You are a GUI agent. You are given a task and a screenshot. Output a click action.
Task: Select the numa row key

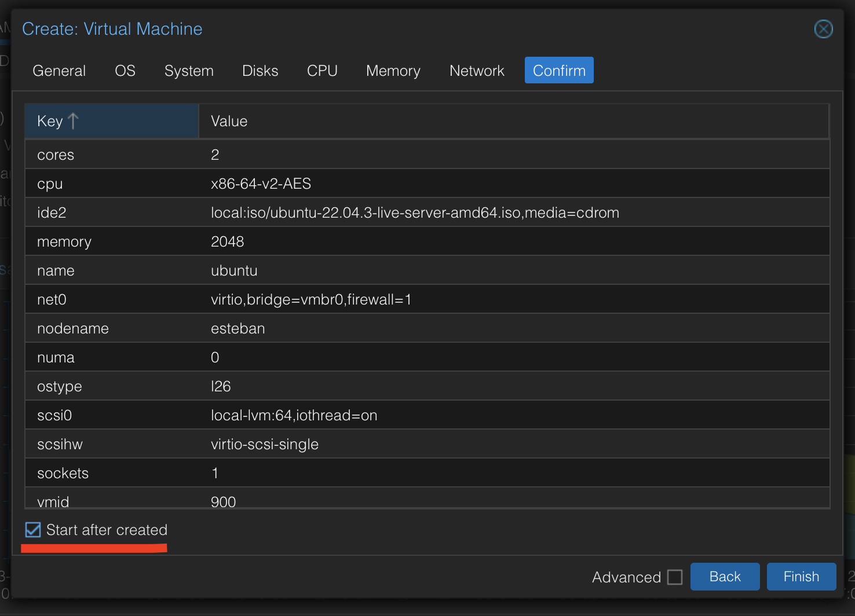(56, 357)
